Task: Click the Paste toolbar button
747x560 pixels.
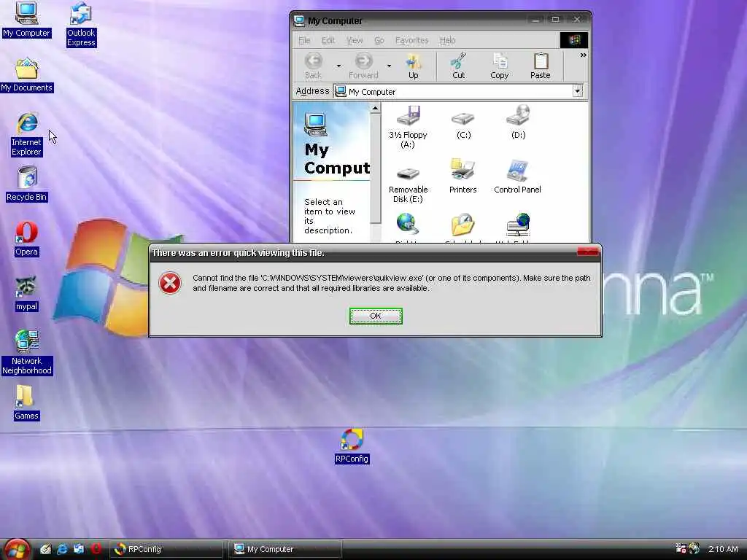Action: [x=541, y=66]
